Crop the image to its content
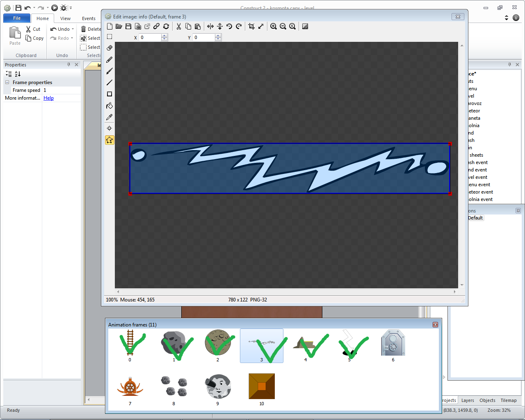Viewport: 525px width, 420px height. tap(251, 26)
